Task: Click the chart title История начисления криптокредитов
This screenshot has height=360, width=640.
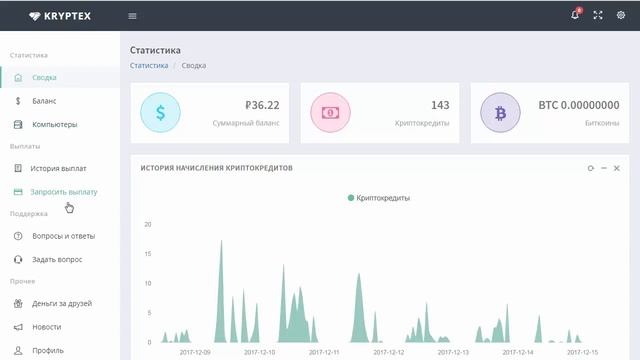Action: coord(216,168)
